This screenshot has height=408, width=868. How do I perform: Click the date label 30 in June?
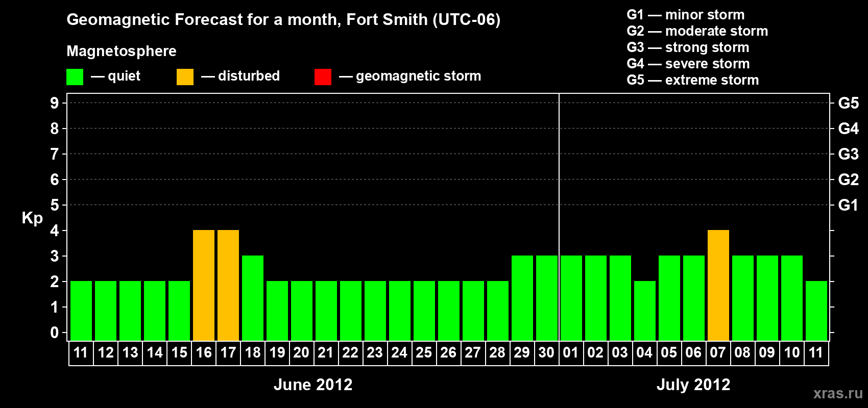pyautogui.click(x=547, y=352)
